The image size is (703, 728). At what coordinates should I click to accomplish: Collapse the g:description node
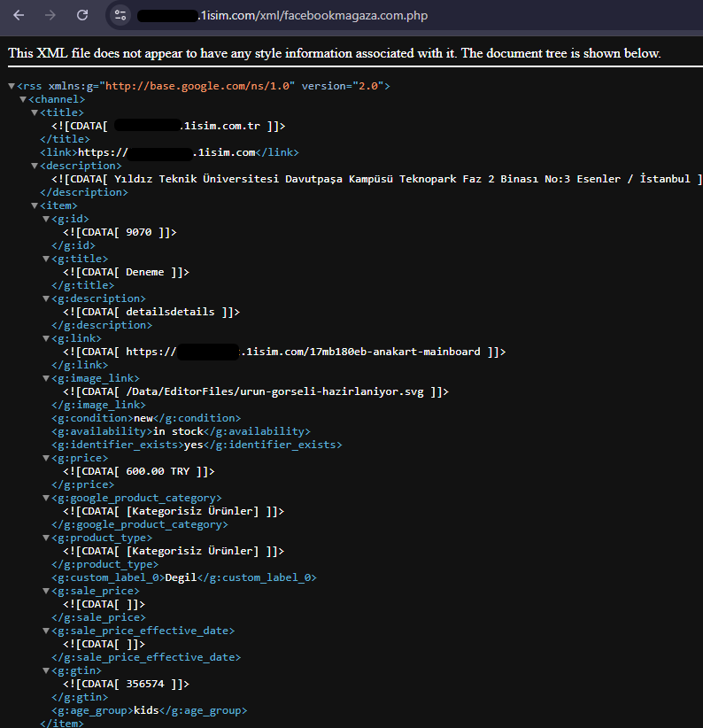click(46, 298)
